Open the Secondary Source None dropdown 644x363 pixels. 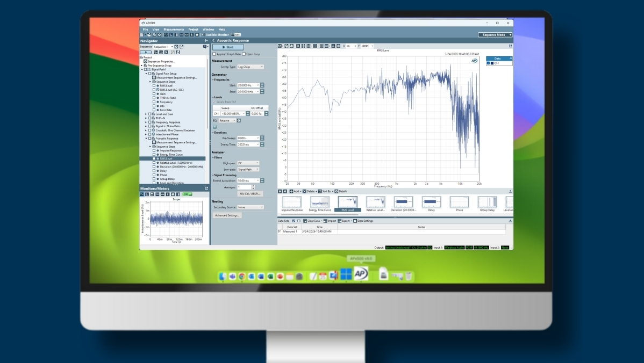click(251, 207)
